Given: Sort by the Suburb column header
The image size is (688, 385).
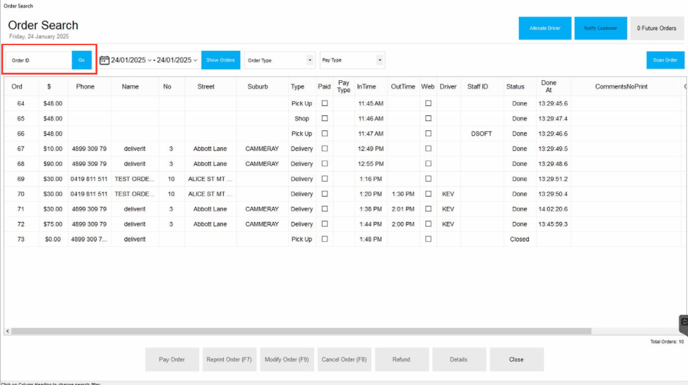Looking at the screenshot, I should point(258,86).
